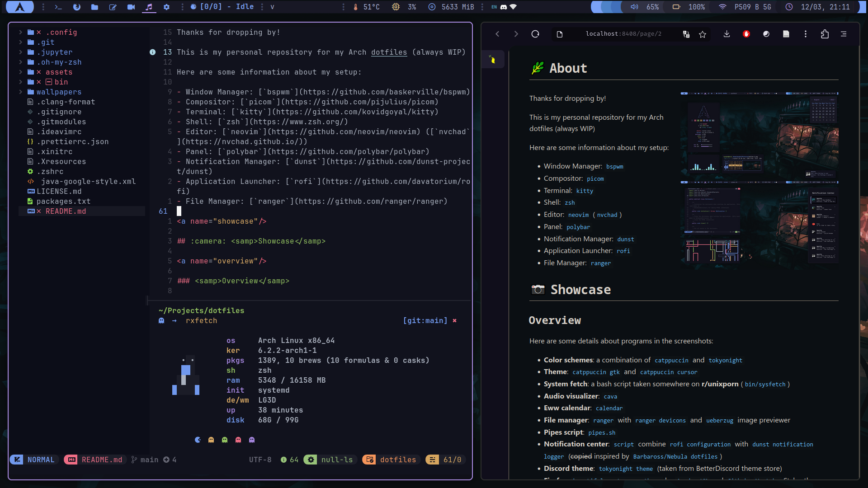868x488 pixels.
Task: Expand the wallpapers folder
Action: coord(59,92)
